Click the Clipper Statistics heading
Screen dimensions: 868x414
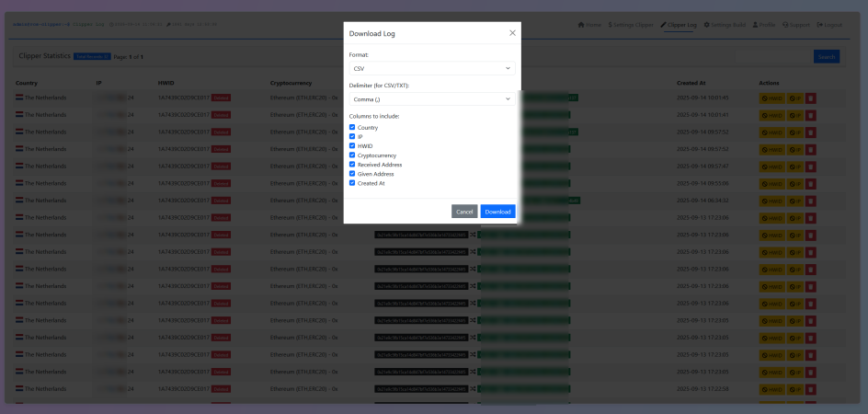[x=45, y=56]
